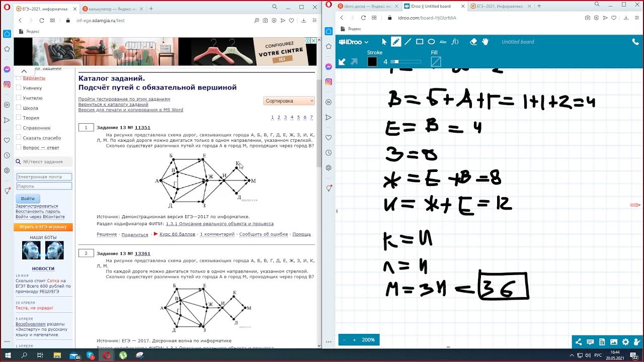Open the Fill color swatch
644x362 pixels.
pos(436,62)
